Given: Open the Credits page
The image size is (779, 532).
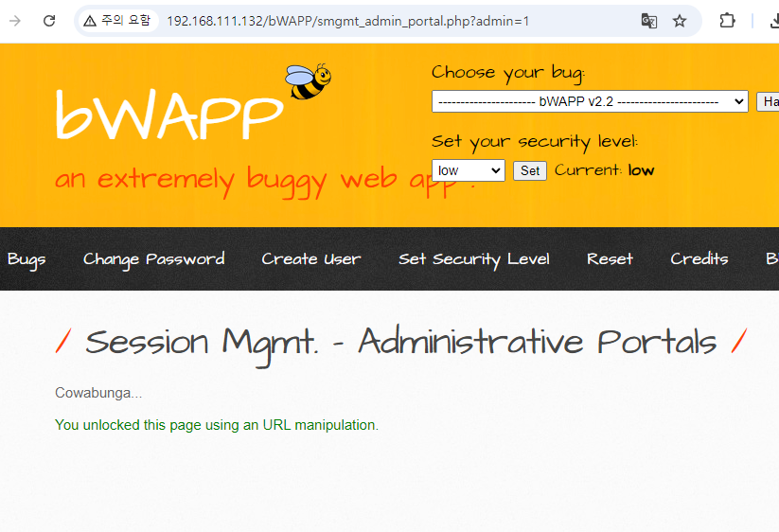Looking at the screenshot, I should pyautogui.click(x=699, y=258).
